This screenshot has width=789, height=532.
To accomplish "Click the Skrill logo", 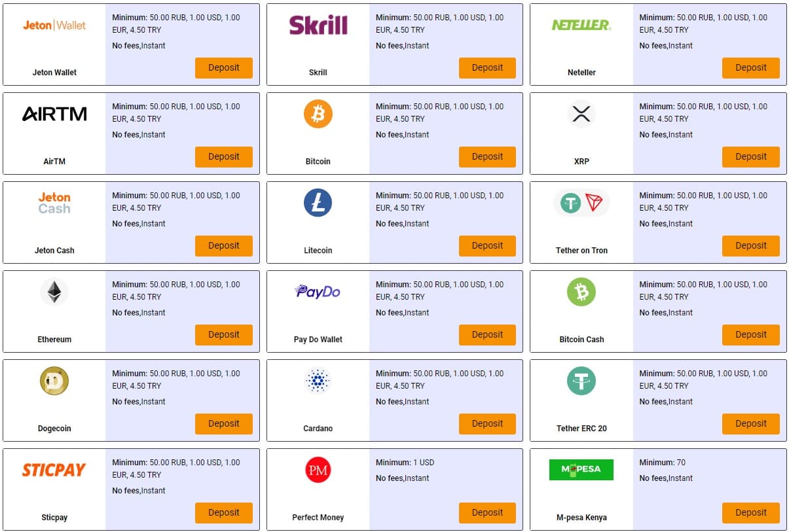I will [318, 25].
